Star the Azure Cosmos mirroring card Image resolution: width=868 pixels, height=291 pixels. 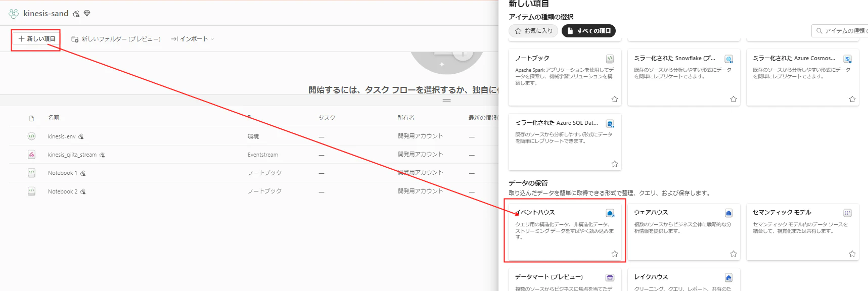852,99
